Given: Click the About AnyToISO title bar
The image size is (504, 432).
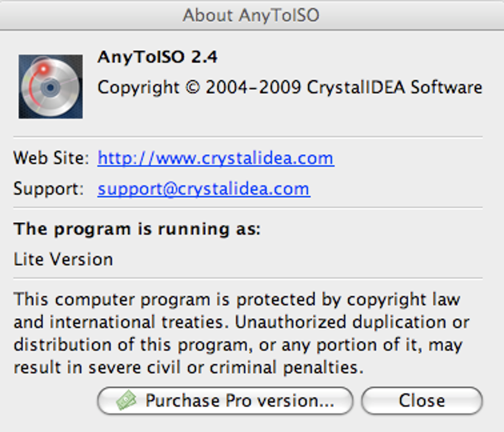Looking at the screenshot, I should 251,15.
